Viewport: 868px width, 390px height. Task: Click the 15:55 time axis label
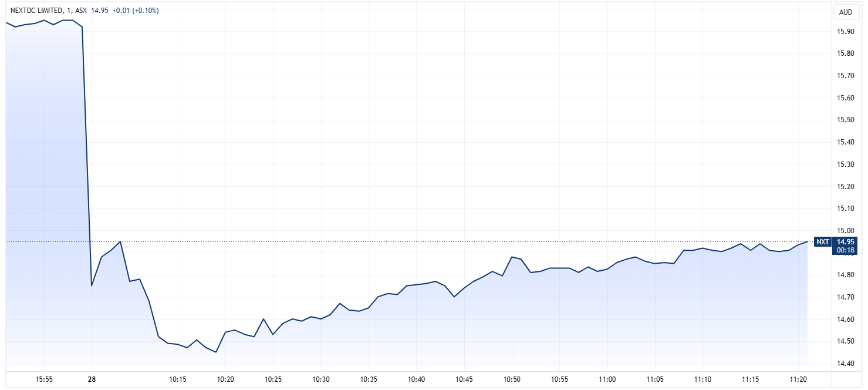[x=44, y=379]
